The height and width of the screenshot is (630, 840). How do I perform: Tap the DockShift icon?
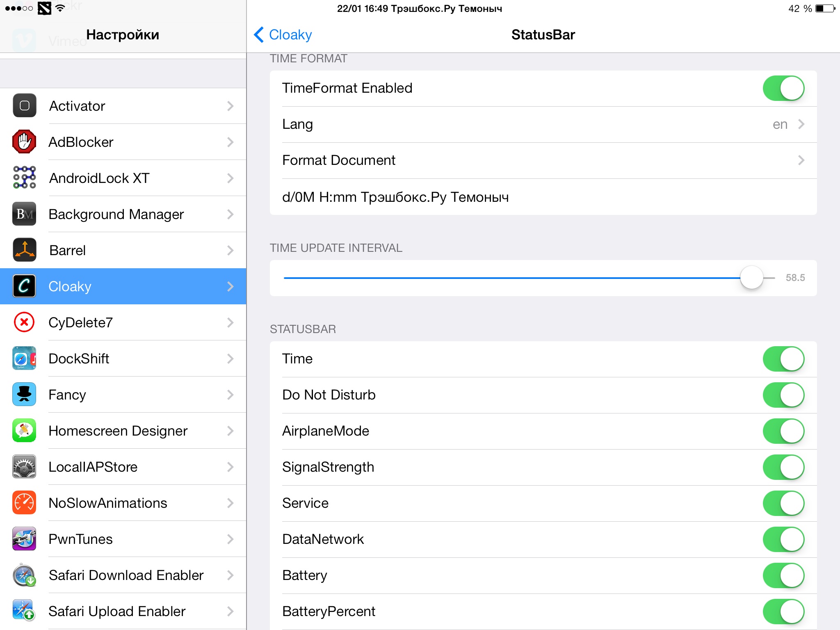[24, 358]
